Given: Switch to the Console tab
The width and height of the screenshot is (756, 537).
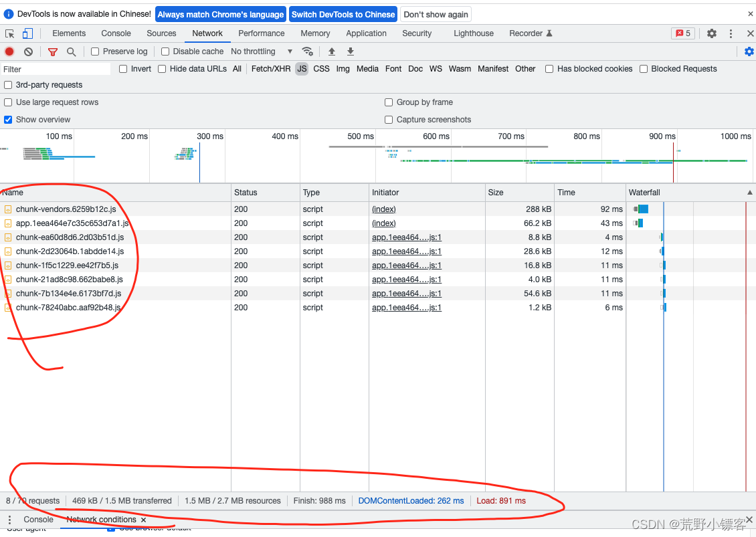Looking at the screenshot, I should [116, 33].
